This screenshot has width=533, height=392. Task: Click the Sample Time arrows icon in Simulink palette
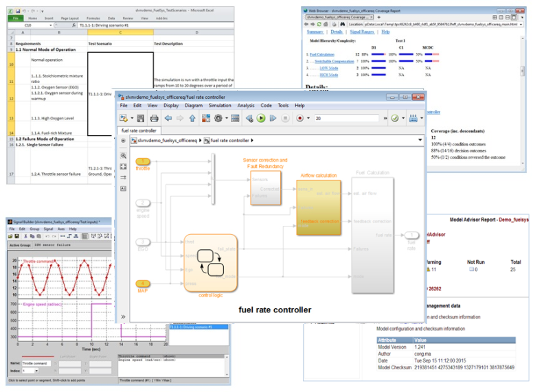[124, 177]
